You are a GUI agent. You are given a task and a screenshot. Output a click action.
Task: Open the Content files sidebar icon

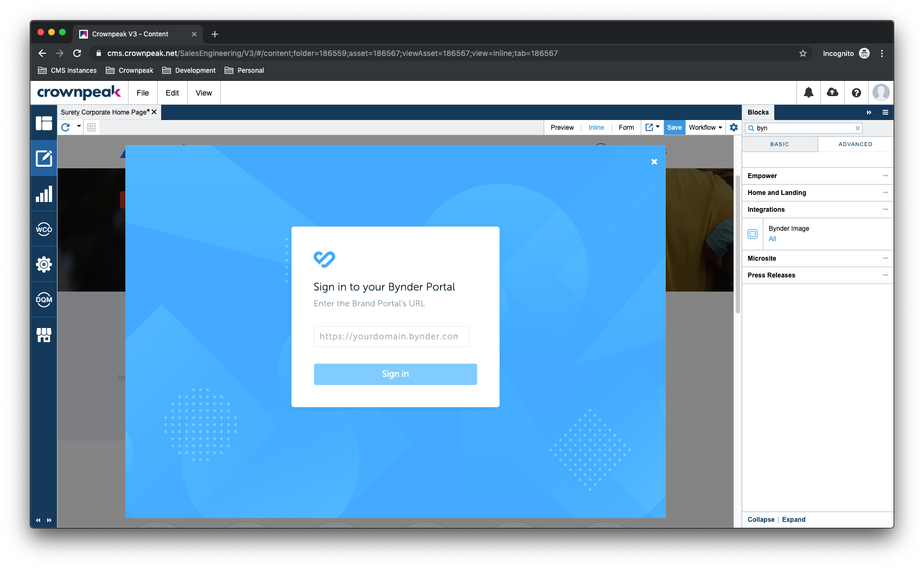pos(44,123)
